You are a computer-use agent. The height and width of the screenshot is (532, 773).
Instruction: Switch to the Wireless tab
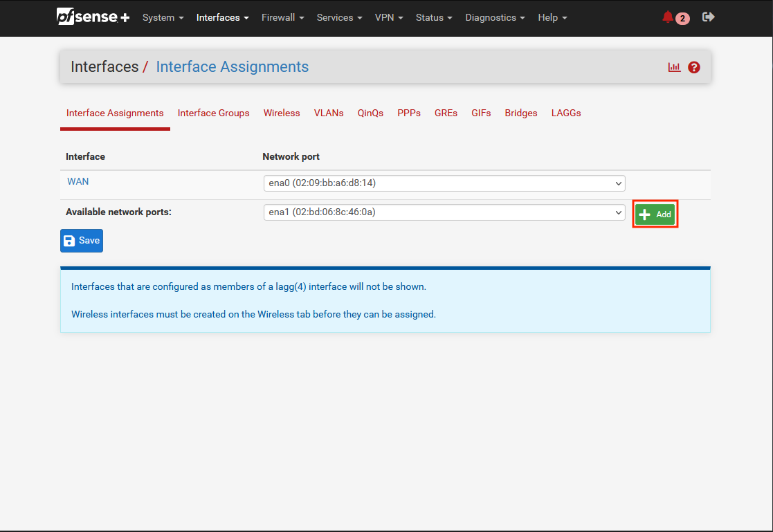point(282,113)
